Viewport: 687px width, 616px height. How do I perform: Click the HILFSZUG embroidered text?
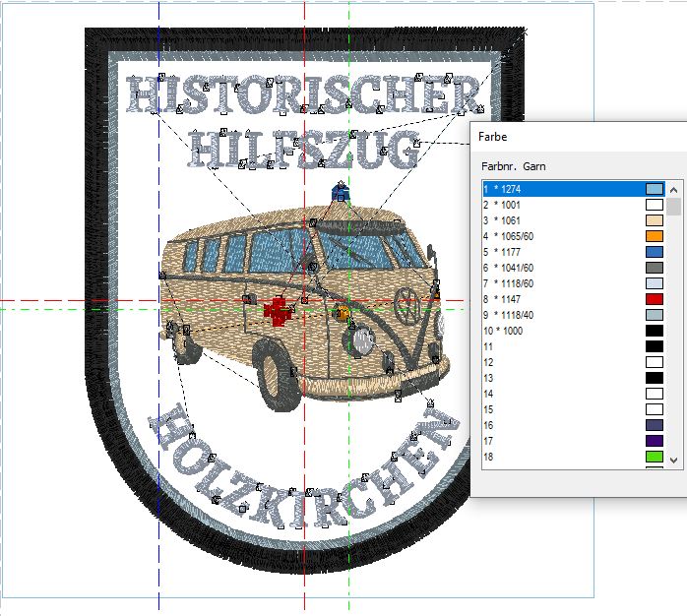304,149
